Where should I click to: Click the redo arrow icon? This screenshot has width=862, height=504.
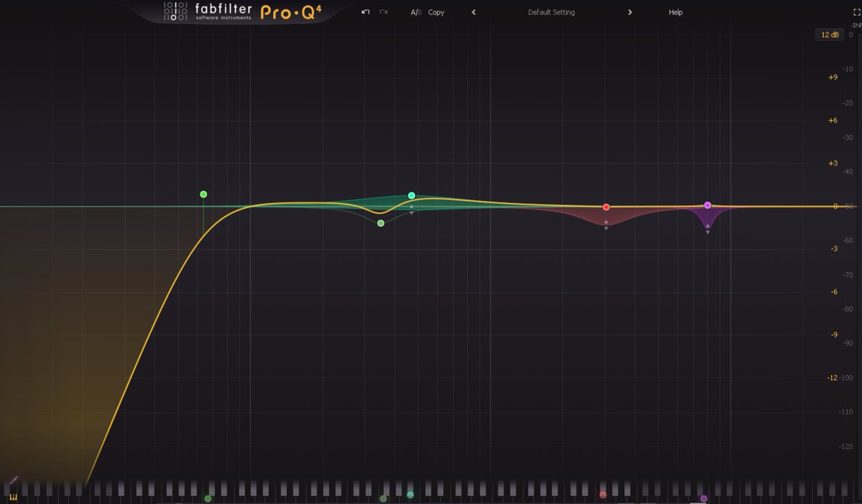384,12
